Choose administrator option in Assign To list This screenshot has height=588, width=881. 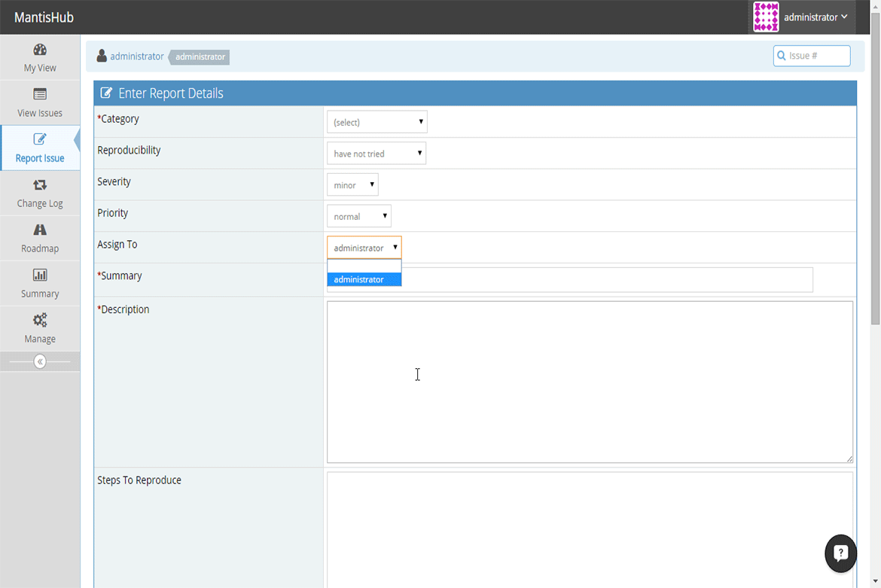tap(364, 279)
